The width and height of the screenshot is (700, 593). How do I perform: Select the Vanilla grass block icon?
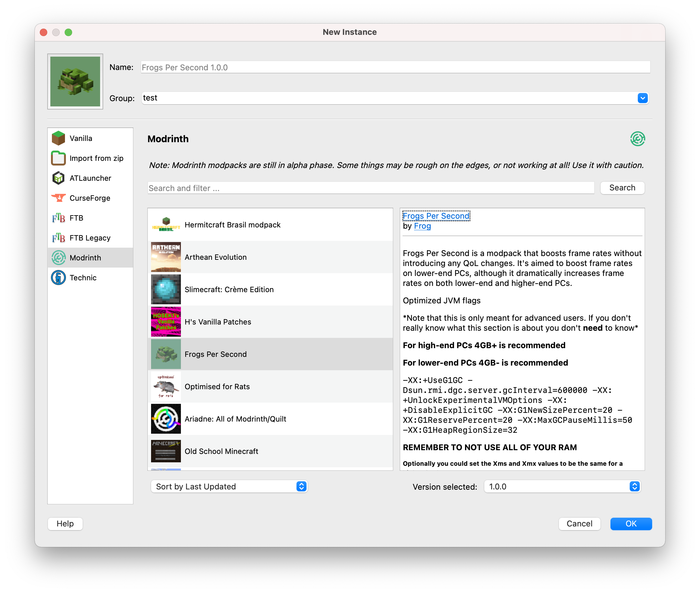[x=58, y=138]
